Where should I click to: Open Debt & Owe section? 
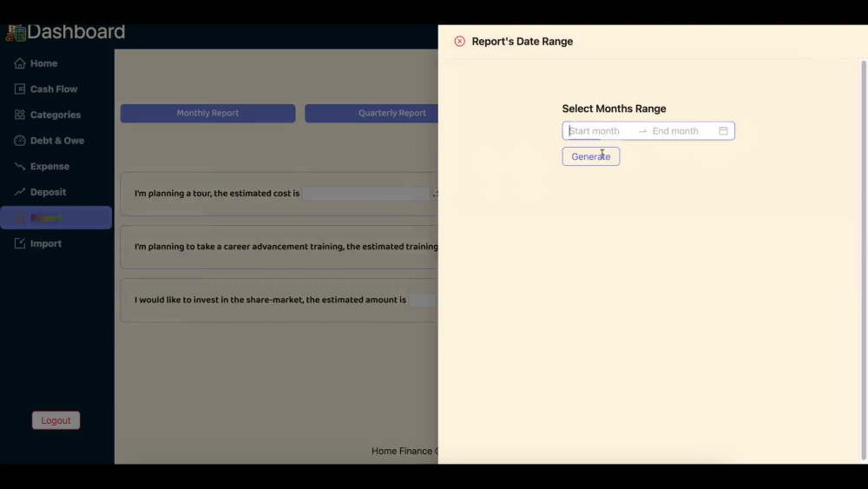coord(56,141)
